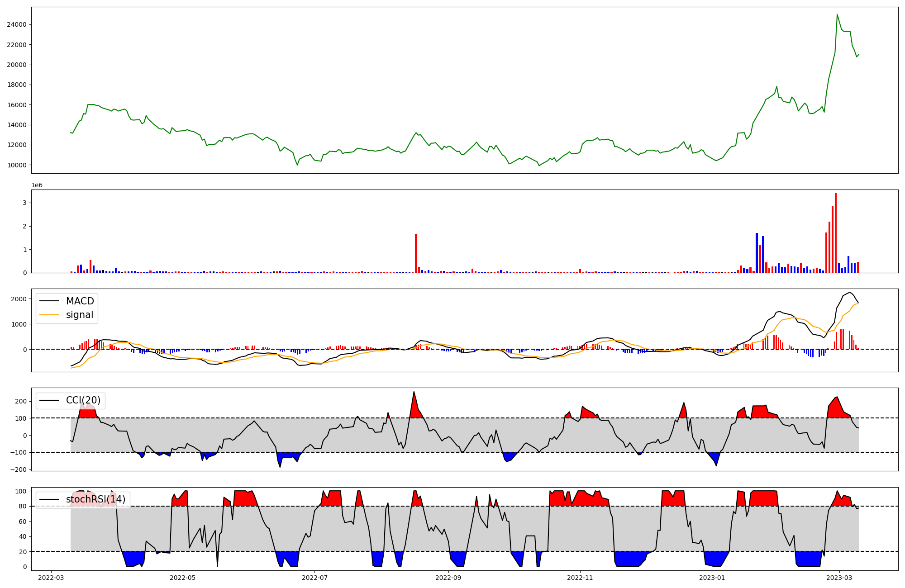Click the 2023-01 x-axis date label

pyautogui.click(x=712, y=578)
